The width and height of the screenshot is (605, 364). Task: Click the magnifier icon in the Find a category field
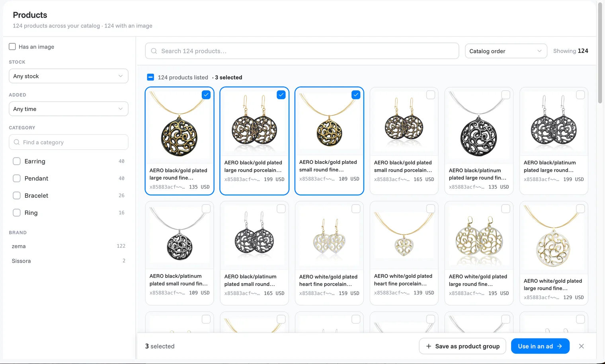pos(17,142)
